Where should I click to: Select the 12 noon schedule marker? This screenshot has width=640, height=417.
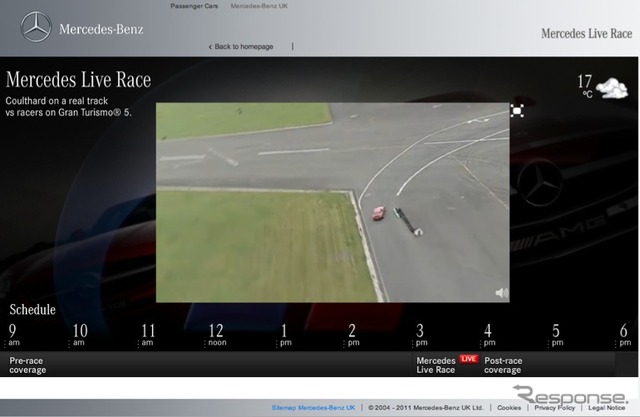(217, 335)
